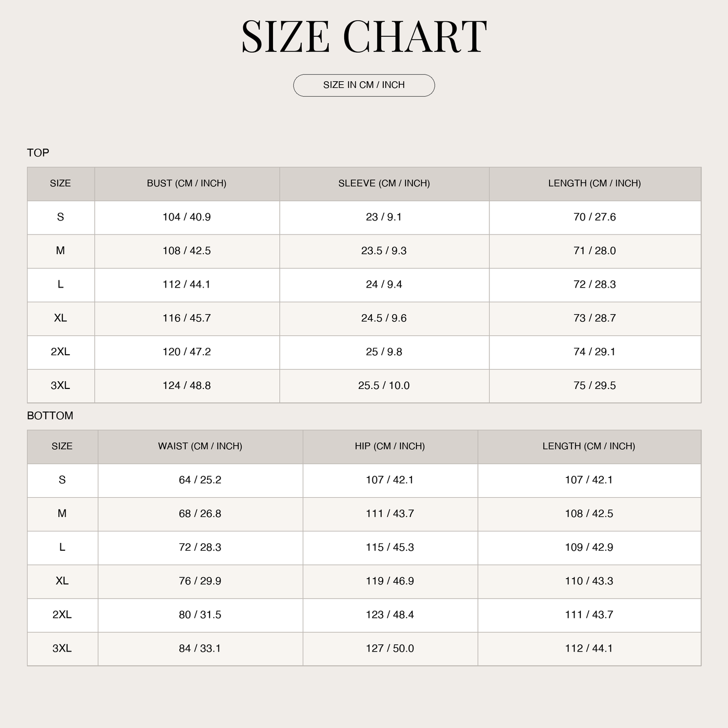Screen dimensions: 728x728
Task: Click the SIZE IN CM / INCH pill button
Action: click(364, 85)
